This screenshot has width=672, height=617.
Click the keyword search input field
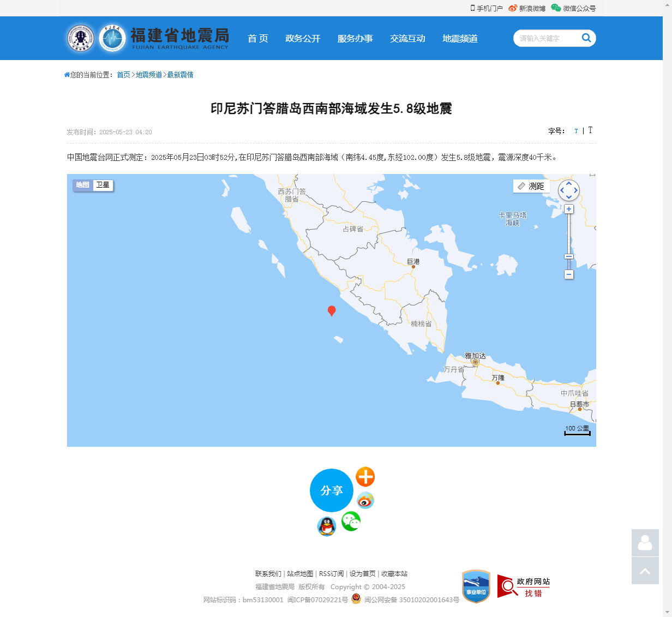tap(545, 38)
